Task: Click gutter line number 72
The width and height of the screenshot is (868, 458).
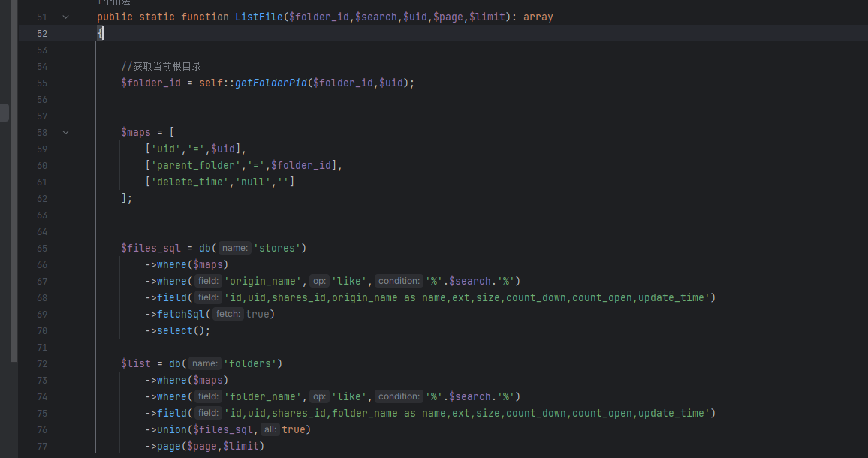Action: [42, 364]
